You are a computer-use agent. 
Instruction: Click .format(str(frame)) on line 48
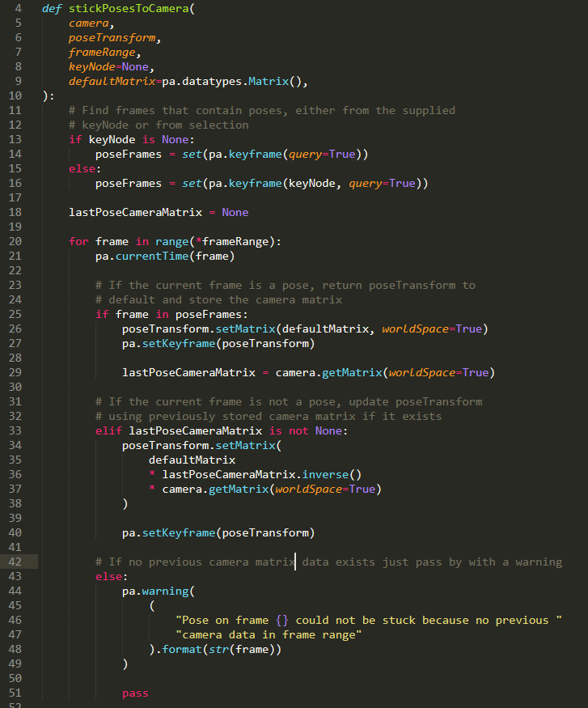coord(218,649)
